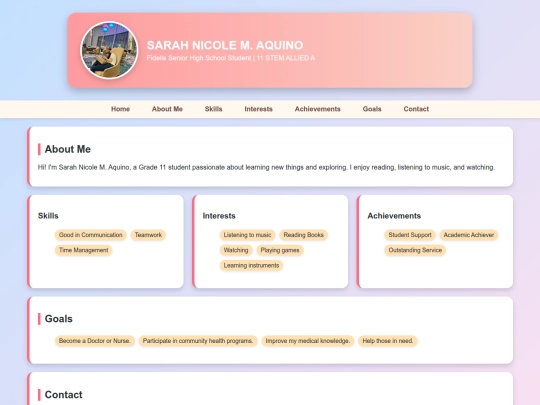Viewport: 540px width, 405px height.
Task: Select Improve my medical knowledge tag
Action: (308, 341)
